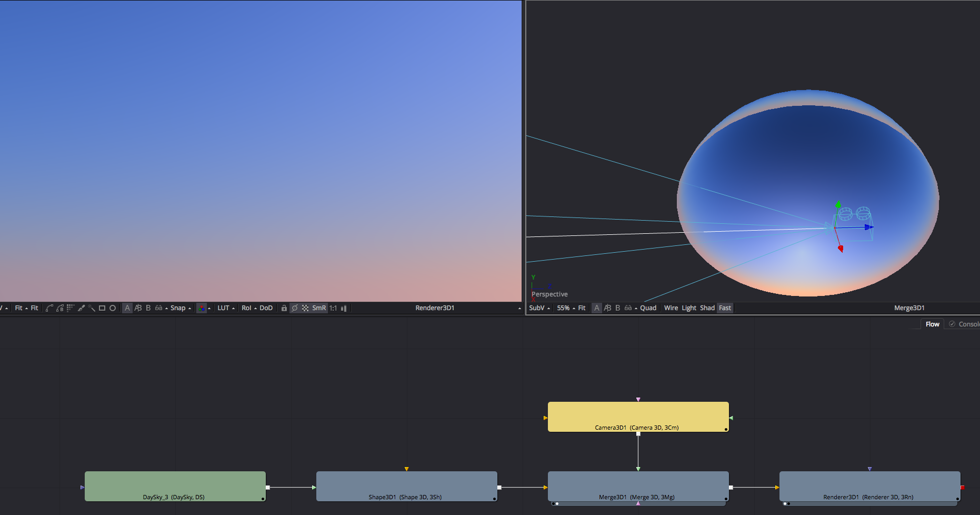Open the SubV dropdown arrow in Merge3D1 viewer
980x515 pixels.
[x=549, y=309]
